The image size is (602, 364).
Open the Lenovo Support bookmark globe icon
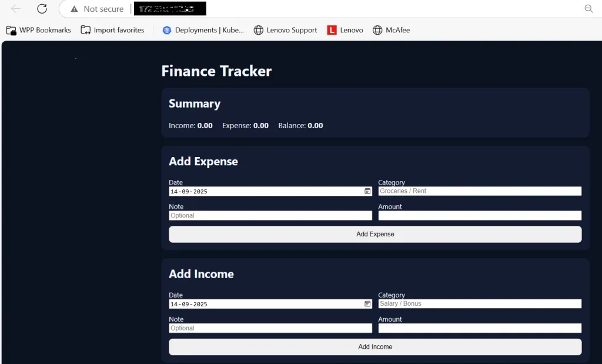258,29
